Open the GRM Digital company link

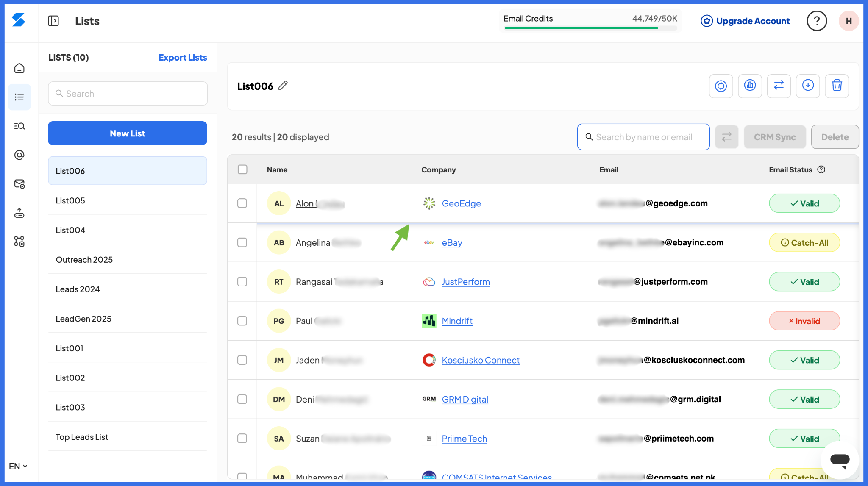pos(465,399)
